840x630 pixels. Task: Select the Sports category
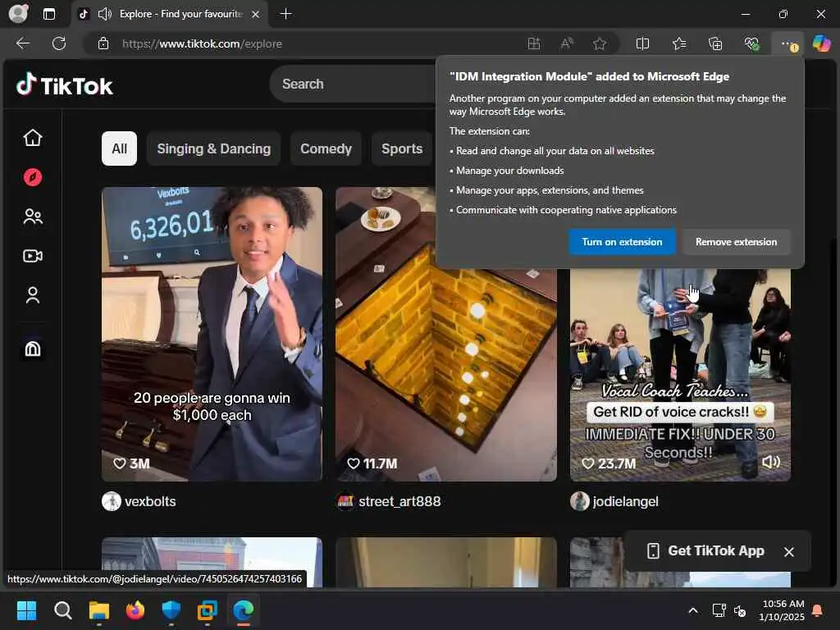402,148
